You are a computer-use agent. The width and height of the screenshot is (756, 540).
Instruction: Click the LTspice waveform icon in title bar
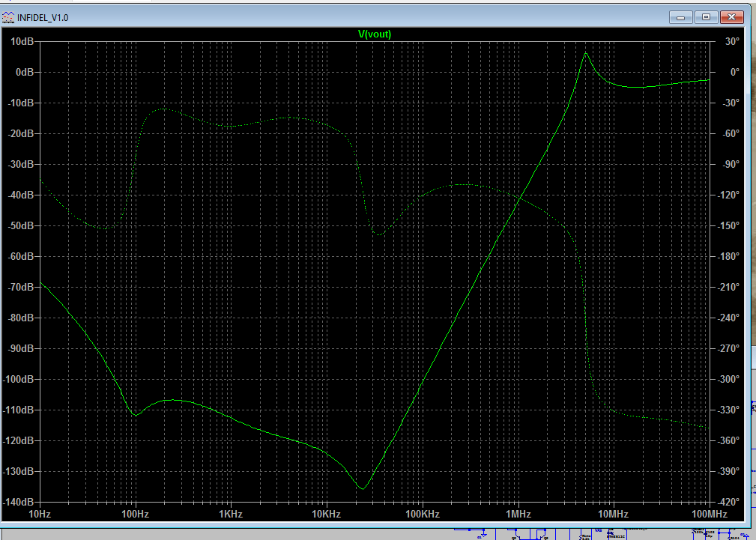coord(8,18)
